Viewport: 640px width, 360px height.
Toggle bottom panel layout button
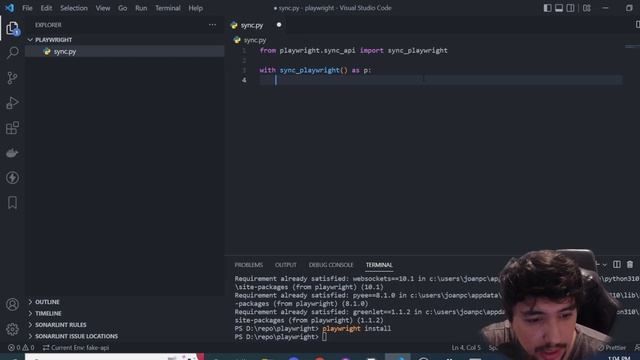click(x=559, y=8)
